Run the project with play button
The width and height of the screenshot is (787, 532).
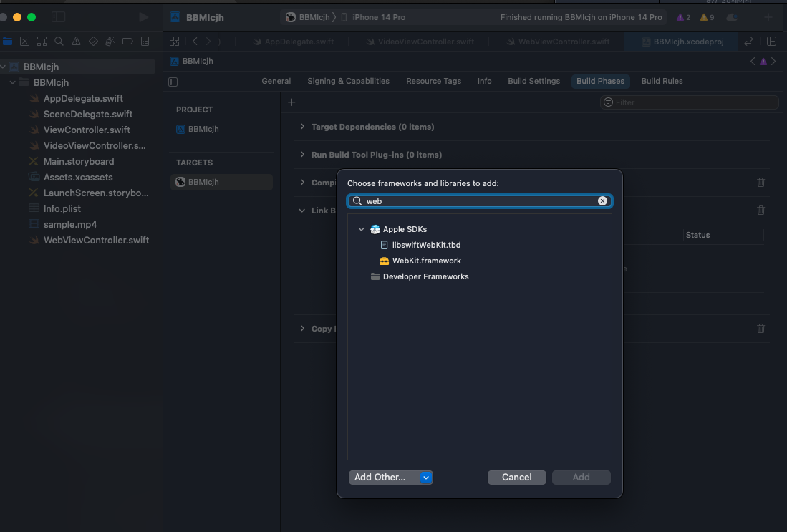coord(143,17)
